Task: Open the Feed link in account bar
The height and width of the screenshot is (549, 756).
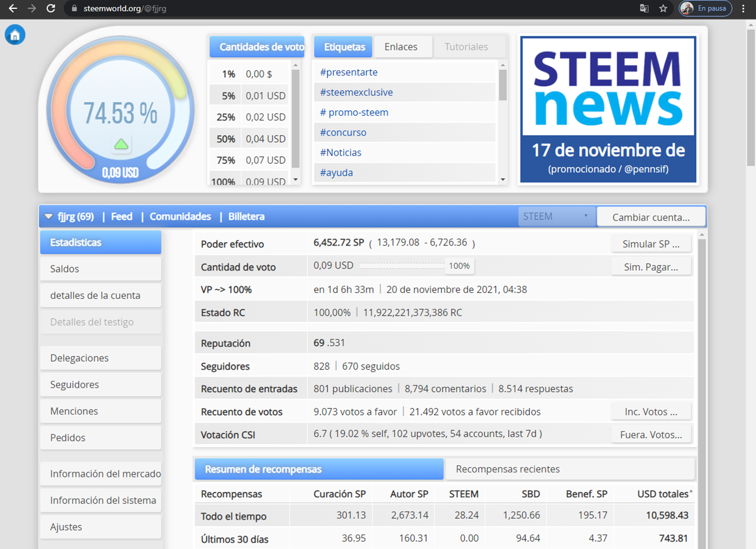Action: (121, 217)
